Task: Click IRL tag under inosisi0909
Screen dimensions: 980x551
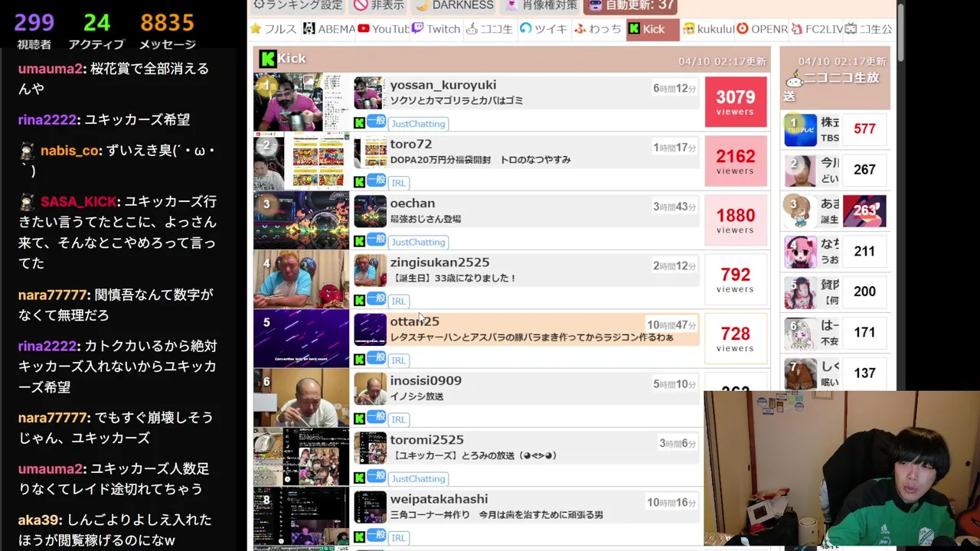Action: [399, 419]
